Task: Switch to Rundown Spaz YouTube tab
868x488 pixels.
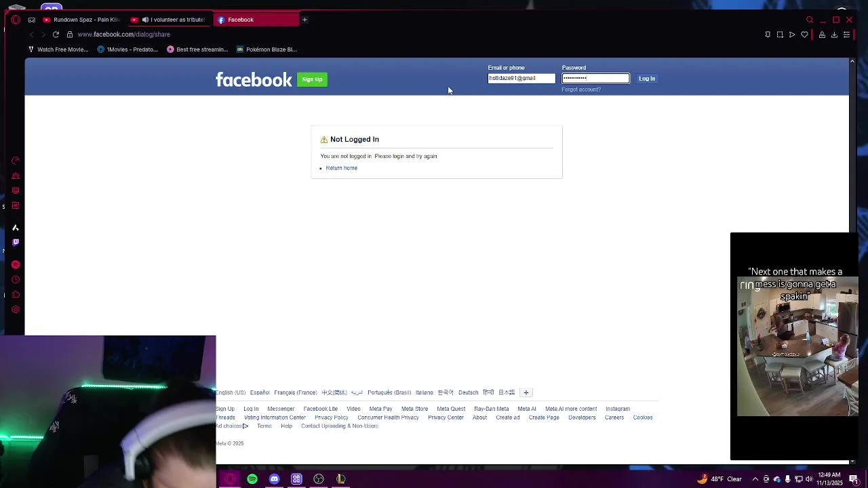Action: [x=81, y=20]
